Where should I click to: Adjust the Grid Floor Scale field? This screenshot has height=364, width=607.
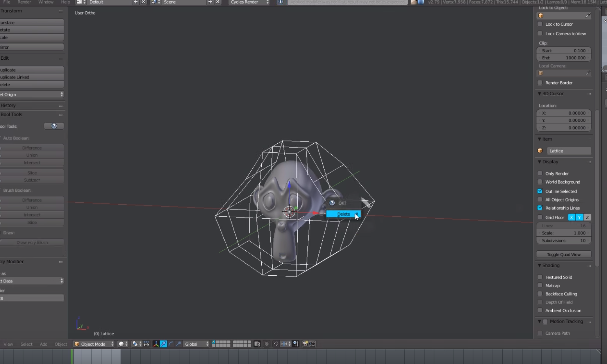[x=564, y=233]
